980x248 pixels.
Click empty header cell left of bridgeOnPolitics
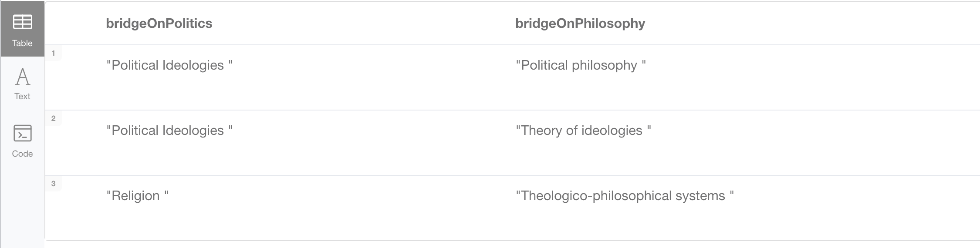point(75,23)
